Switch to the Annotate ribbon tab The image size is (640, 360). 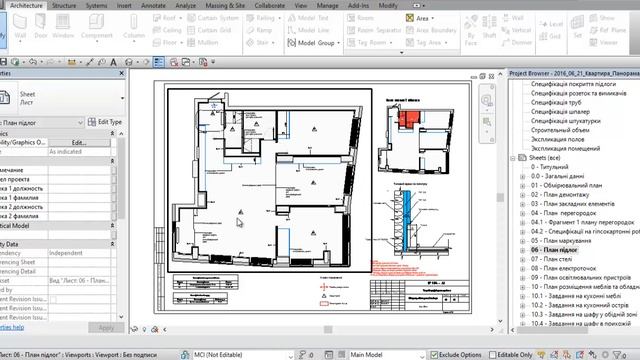153,5
